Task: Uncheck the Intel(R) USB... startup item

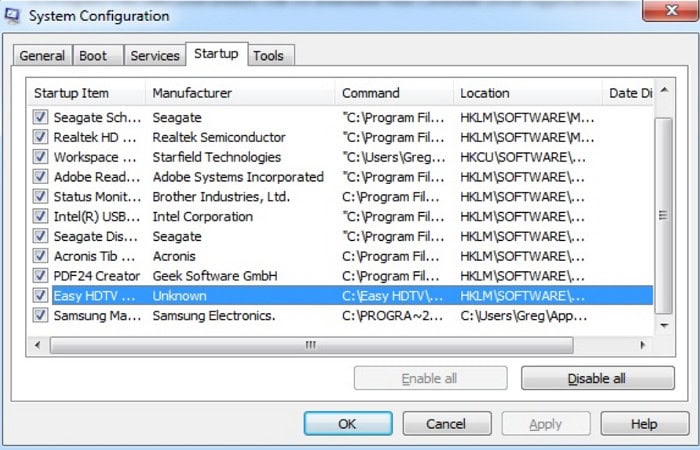Action: click(40, 217)
